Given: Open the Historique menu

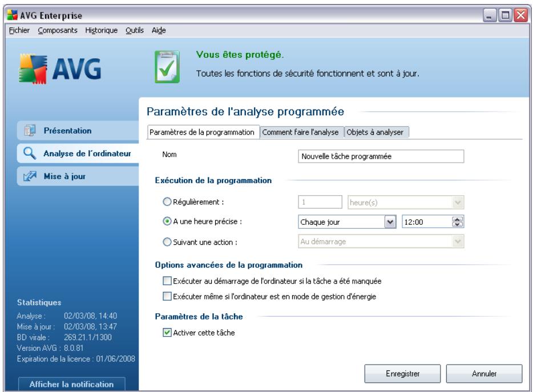Looking at the screenshot, I should (x=102, y=30).
